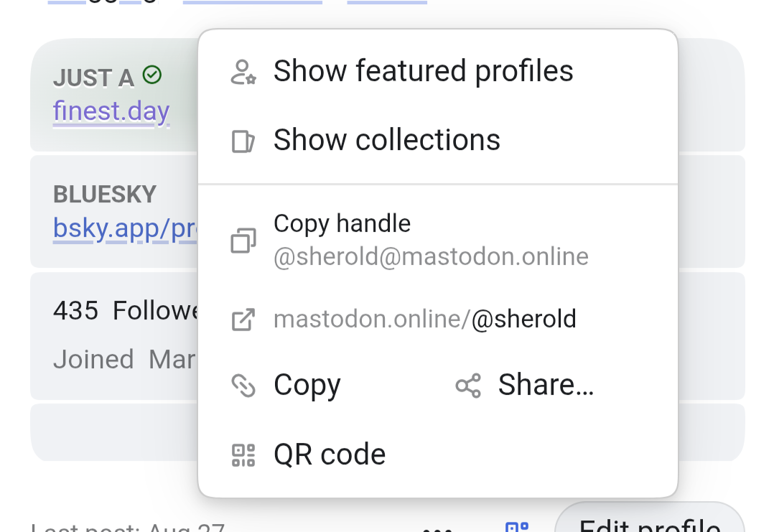The width and height of the screenshot is (774, 532).
Task: Click the share nodes icon
Action: [468, 386]
